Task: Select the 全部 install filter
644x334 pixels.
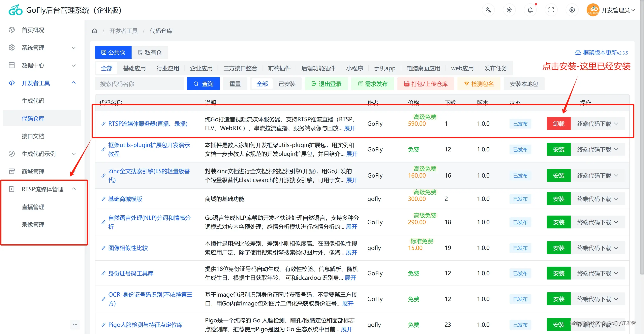Action: click(x=262, y=84)
